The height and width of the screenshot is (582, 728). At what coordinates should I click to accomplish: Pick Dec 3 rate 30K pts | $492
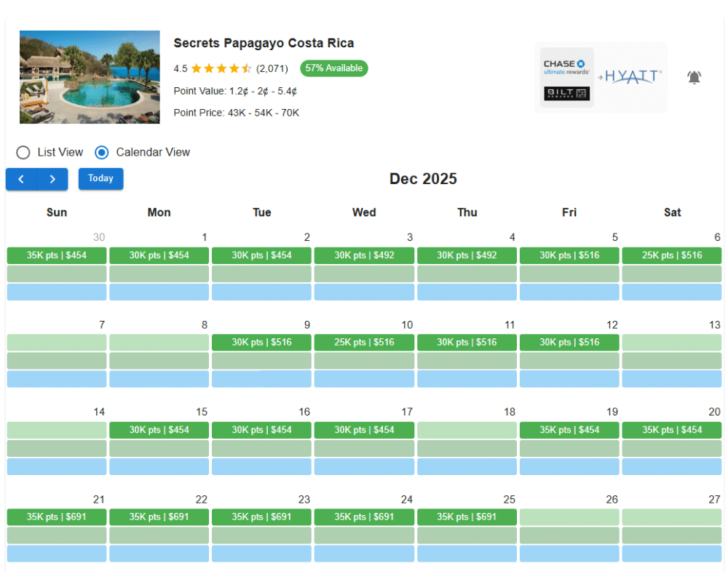[364, 255]
